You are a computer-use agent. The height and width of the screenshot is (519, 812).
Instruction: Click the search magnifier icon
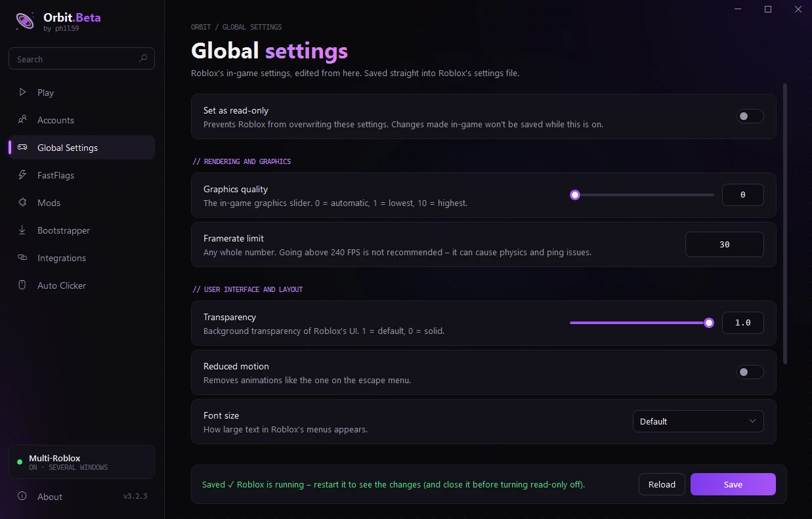143,58
